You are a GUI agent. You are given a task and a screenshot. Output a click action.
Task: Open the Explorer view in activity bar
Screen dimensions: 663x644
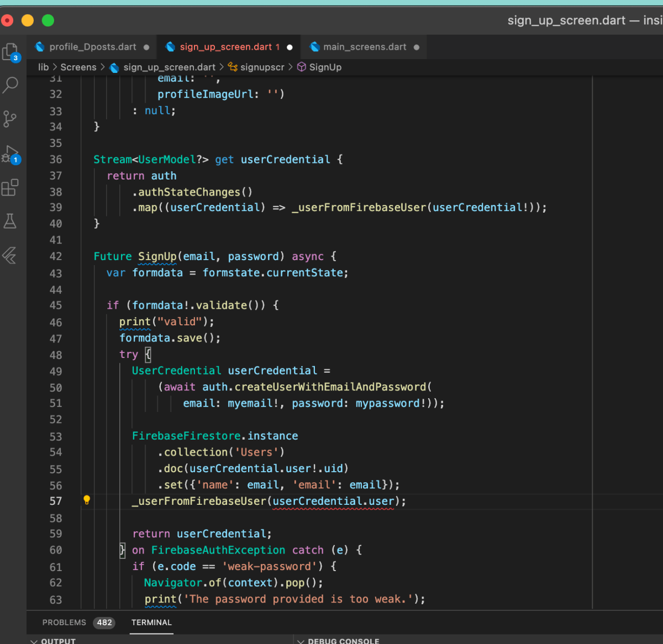click(x=11, y=52)
